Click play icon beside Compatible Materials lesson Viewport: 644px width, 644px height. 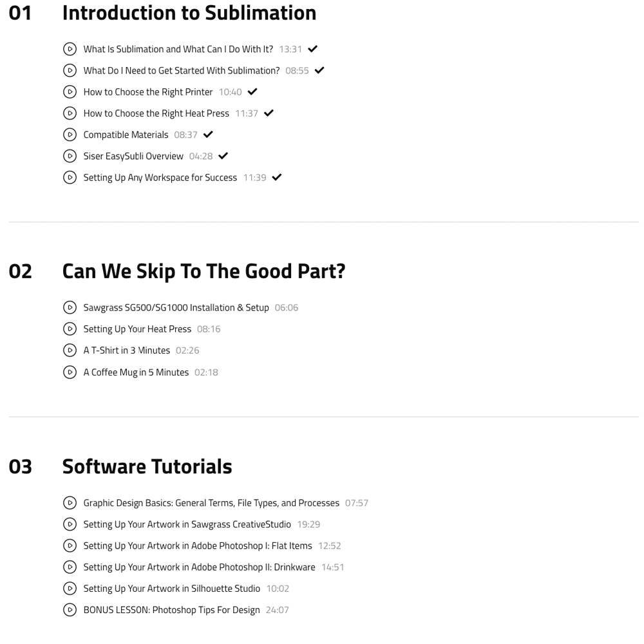click(70, 135)
